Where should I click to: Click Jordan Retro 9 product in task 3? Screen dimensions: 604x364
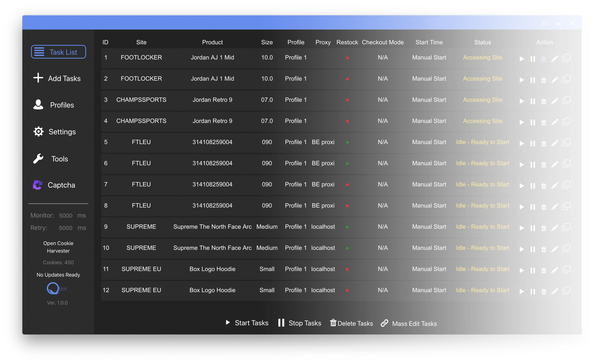click(x=212, y=100)
